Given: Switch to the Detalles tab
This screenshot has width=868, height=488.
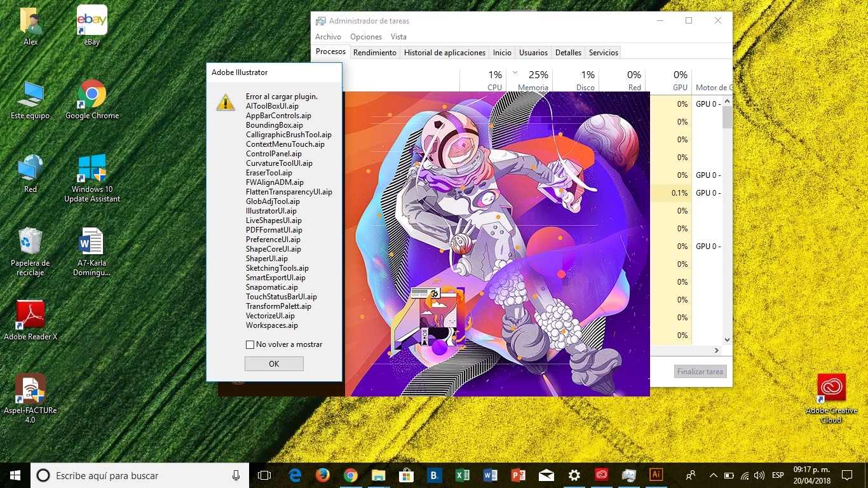Looking at the screenshot, I should pyautogui.click(x=568, y=53).
